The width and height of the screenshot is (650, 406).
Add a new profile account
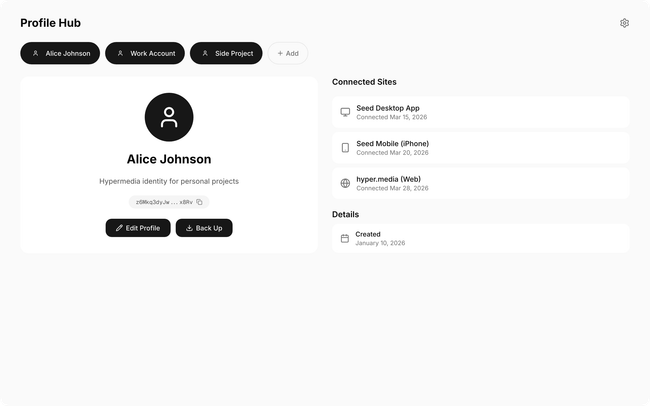[288, 53]
